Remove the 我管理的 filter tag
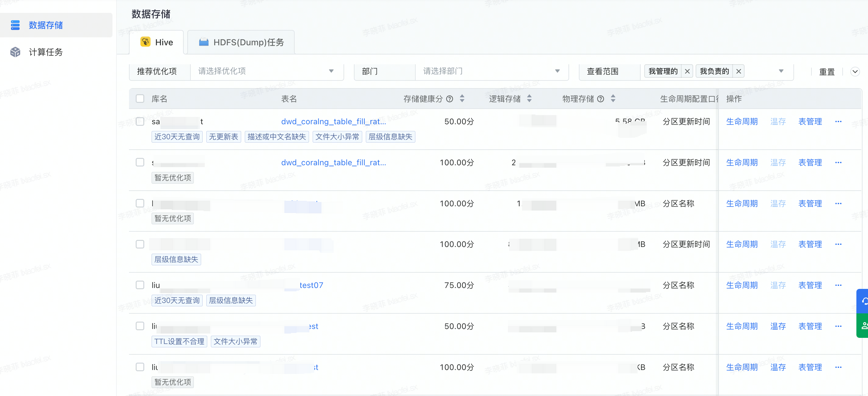 tap(687, 71)
